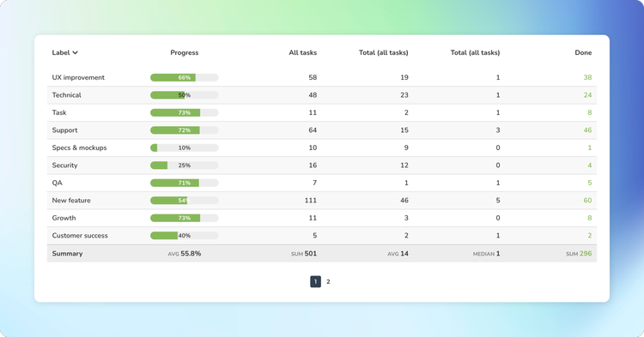
Task: Click the Done column header
Action: click(x=583, y=52)
